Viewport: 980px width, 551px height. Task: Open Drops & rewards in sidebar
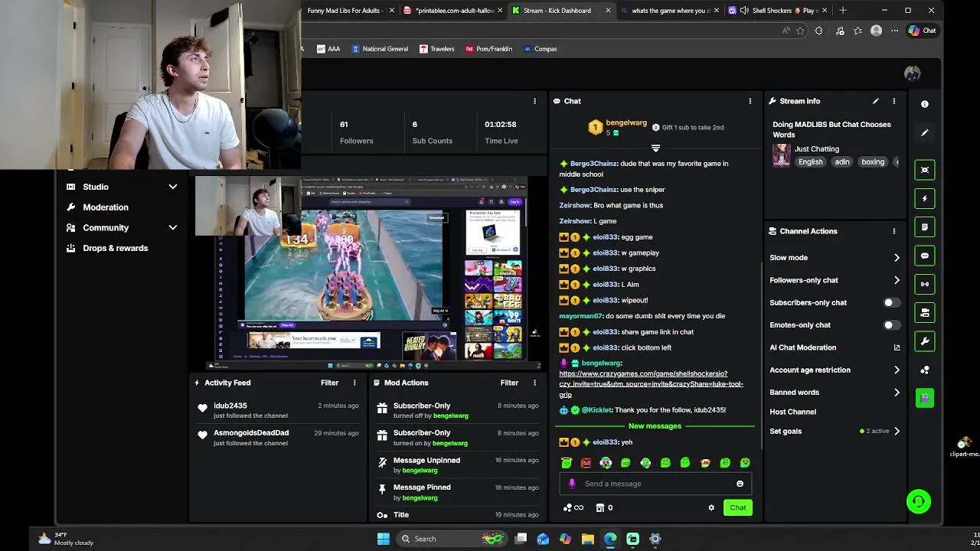[x=116, y=248]
